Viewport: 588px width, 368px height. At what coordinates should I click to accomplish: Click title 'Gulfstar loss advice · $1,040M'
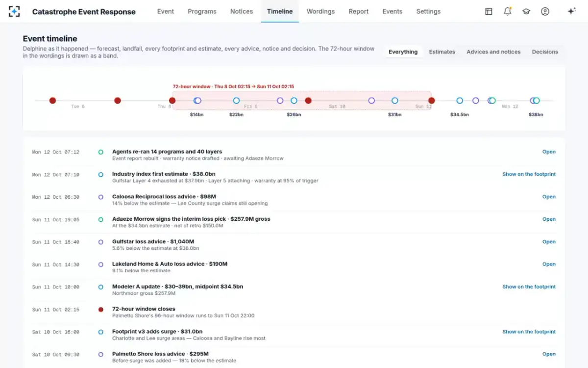pos(153,241)
